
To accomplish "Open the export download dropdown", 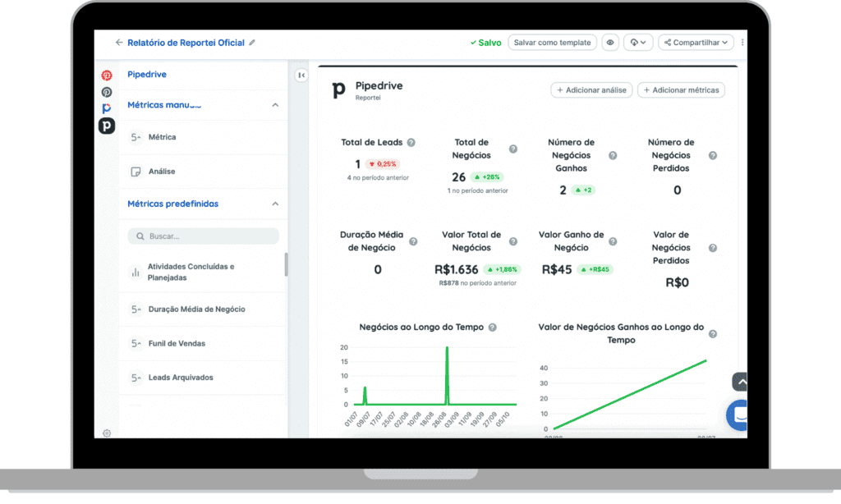I will 637,42.
